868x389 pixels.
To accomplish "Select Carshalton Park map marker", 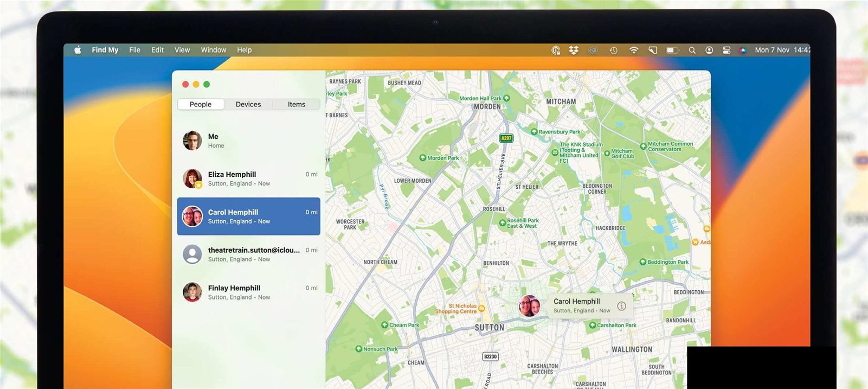I will click(593, 325).
